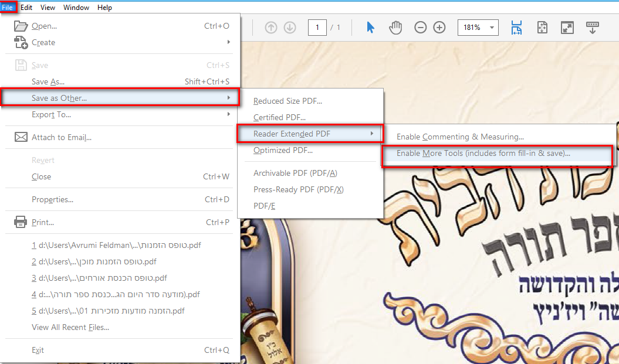Click the fit one full page icon
Viewport: 619px width, 364px height.
(542, 28)
